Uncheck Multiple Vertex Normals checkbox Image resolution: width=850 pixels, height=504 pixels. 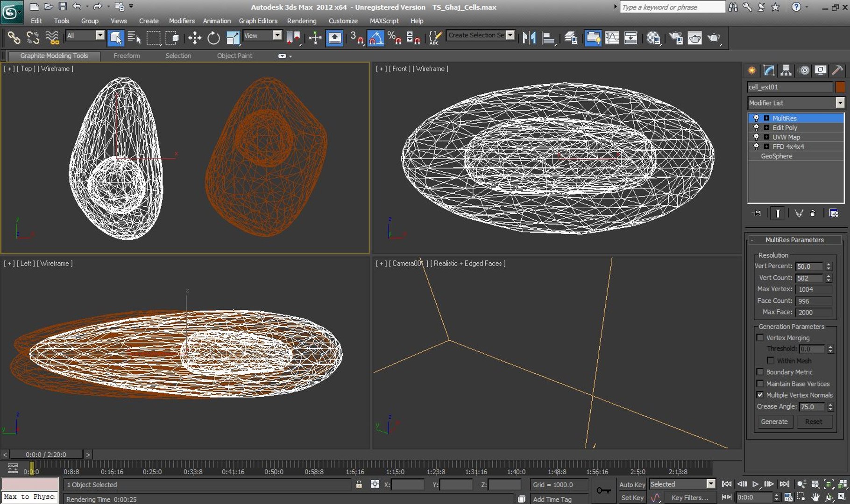click(760, 395)
